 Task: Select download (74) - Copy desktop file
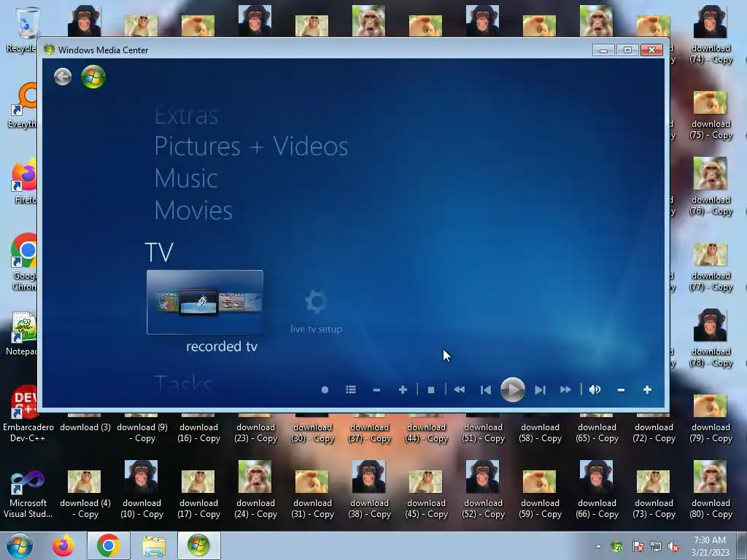[x=711, y=34]
